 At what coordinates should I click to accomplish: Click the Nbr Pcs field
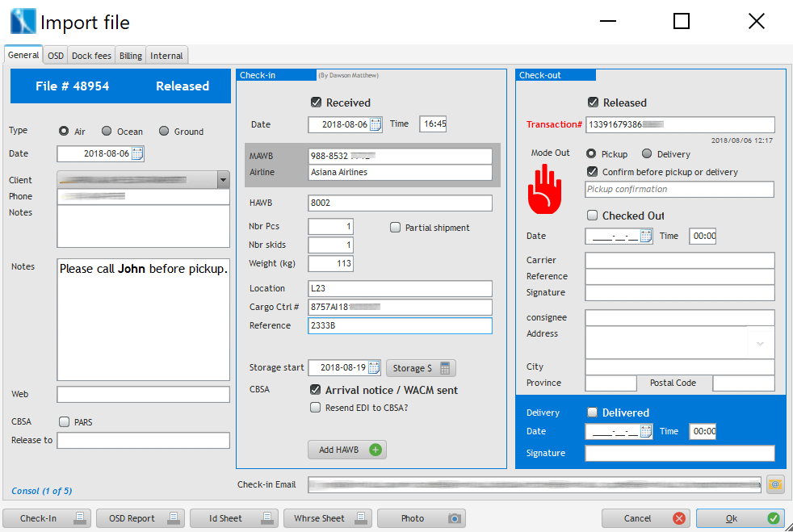point(331,227)
